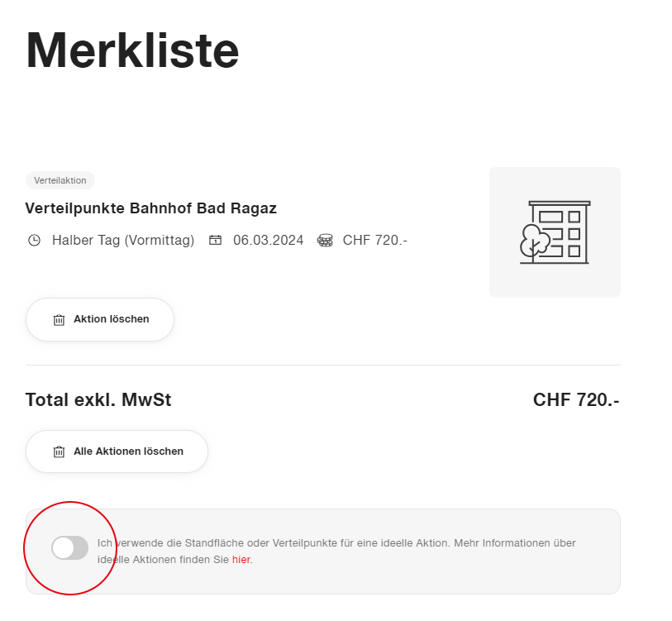Click the calendar icon before 06.03.2024

215,241
